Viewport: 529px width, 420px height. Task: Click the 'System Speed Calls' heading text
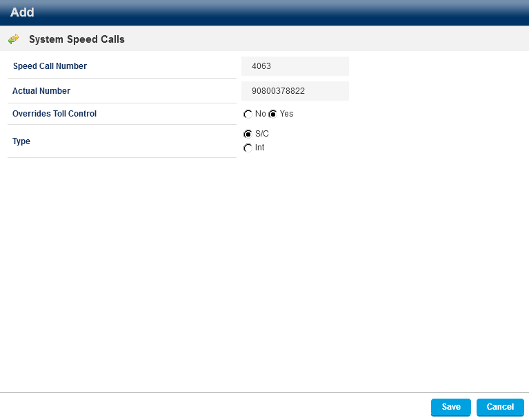pos(77,39)
